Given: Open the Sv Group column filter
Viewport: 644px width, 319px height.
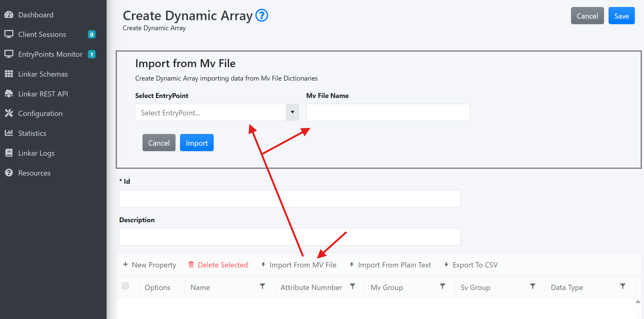Looking at the screenshot, I should tap(532, 286).
